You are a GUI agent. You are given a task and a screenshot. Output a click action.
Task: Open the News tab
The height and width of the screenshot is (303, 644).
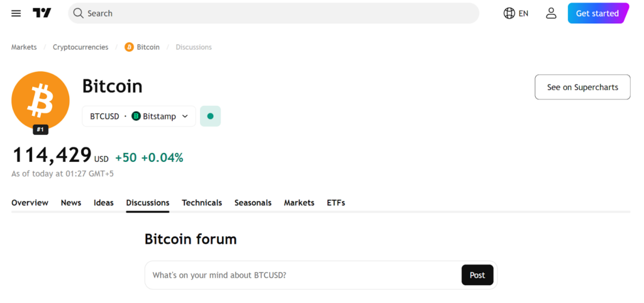71,203
